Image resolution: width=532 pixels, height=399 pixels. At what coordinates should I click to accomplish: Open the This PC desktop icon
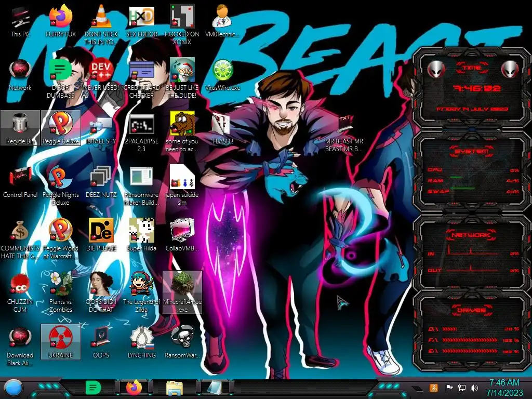[20, 22]
